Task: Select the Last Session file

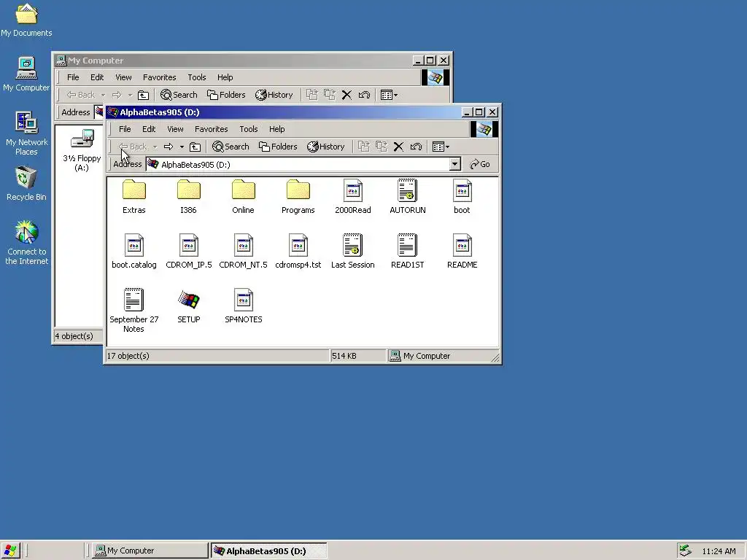Action: 353,252
